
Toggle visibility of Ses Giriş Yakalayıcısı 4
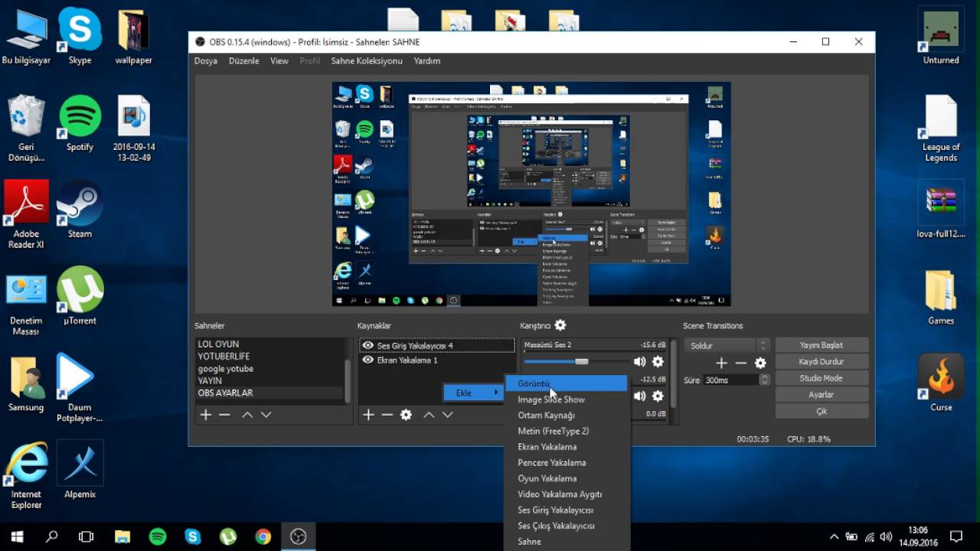click(x=368, y=345)
